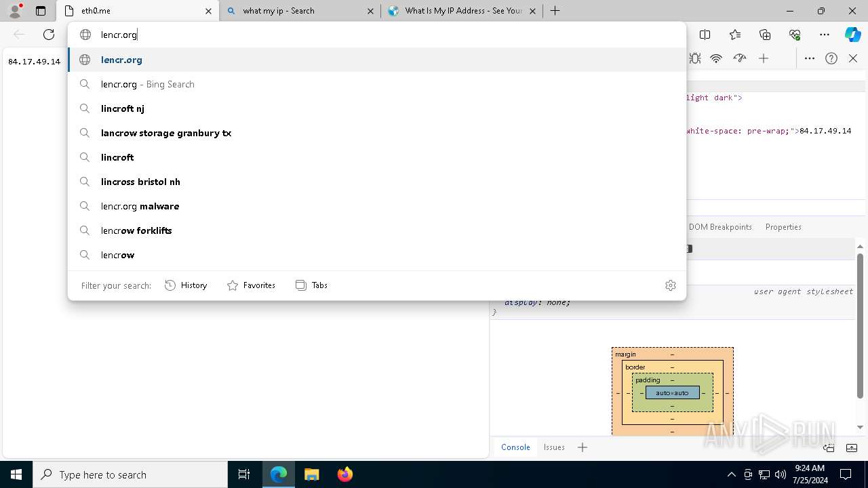Launch Firefox from taskbar
Image resolution: width=868 pixels, height=488 pixels.
344,474
